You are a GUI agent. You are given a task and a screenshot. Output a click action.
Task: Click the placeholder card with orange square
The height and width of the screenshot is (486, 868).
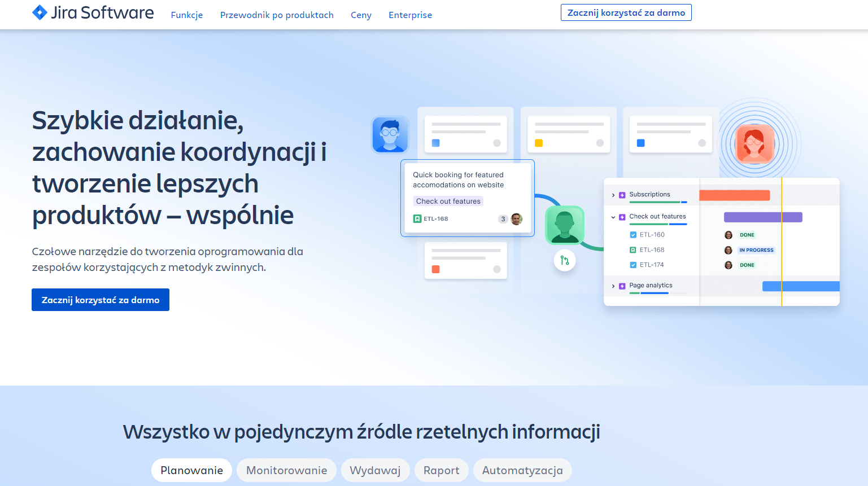pyautogui.click(x=466, y=261)
